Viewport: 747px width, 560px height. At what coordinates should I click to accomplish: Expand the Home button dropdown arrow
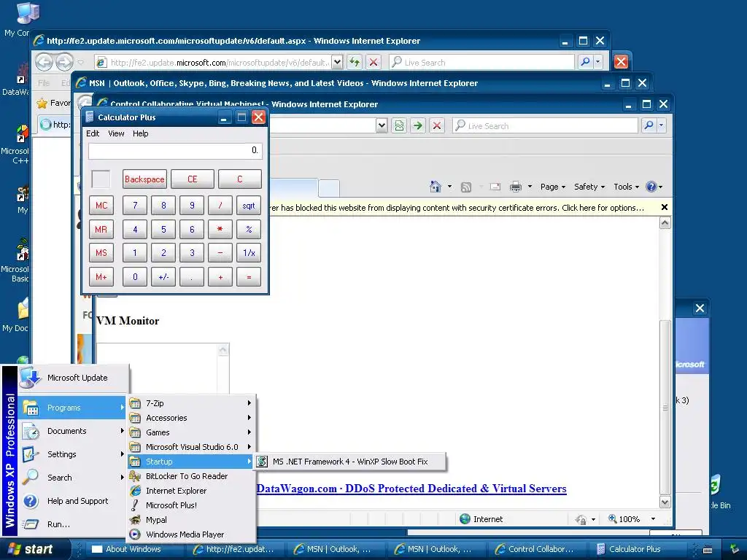point(449,187)
